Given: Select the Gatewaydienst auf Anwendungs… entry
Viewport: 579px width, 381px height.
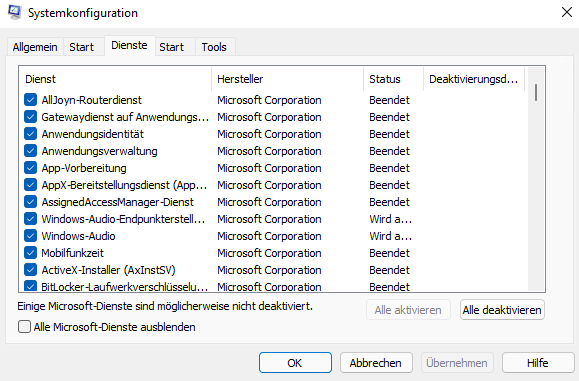Looking at the screenshot, I should click(125, 117).
